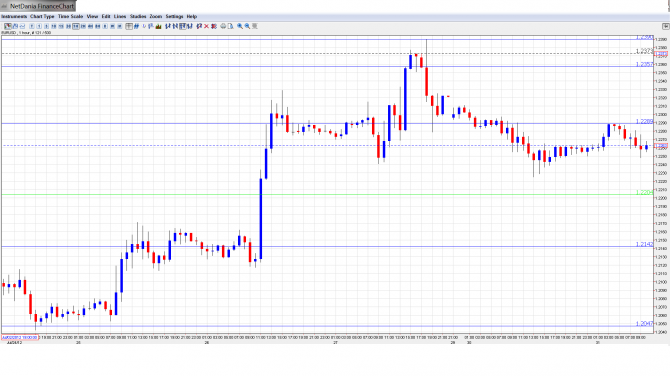Set time scale to 1 minute button

tap(39, 26)
